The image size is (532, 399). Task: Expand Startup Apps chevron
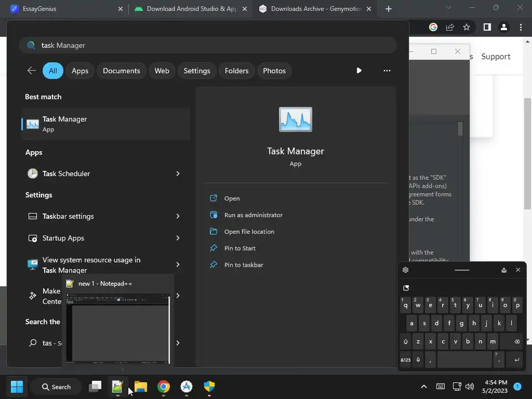(x=178, y=238)
